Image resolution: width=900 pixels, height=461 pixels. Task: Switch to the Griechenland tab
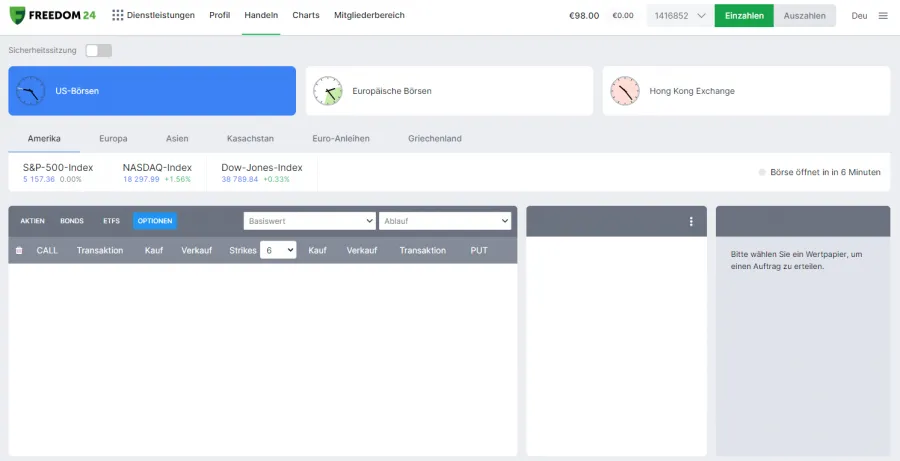pyautogui.click(x=435, y=138)
